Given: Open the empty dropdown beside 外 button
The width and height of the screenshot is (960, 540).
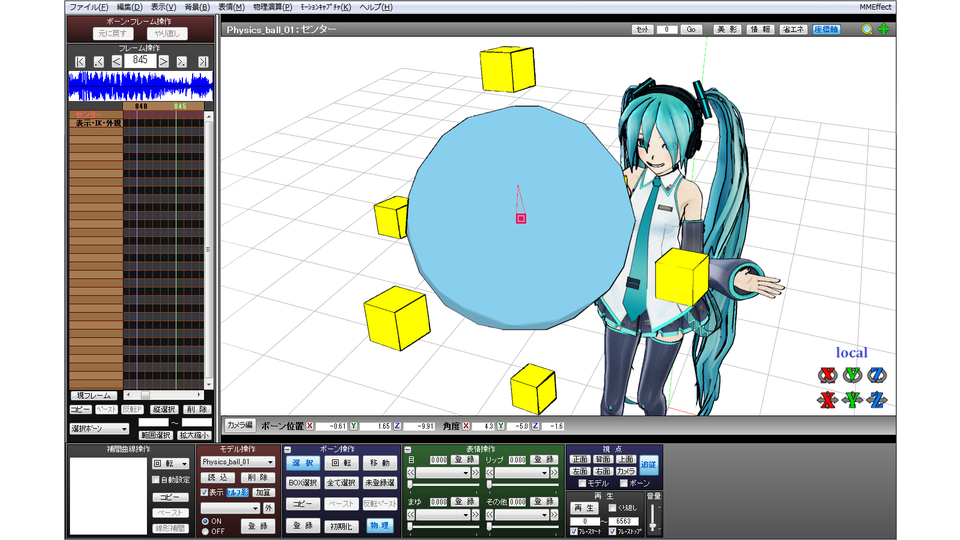Looking at the screenshot, I should tap(230, 508).
